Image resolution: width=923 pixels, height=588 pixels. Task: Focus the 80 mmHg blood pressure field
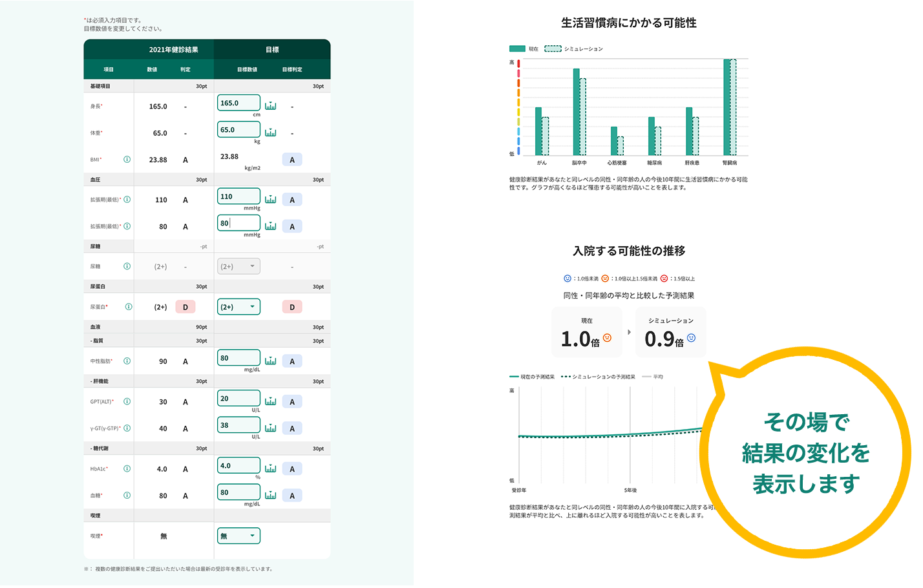239,223
